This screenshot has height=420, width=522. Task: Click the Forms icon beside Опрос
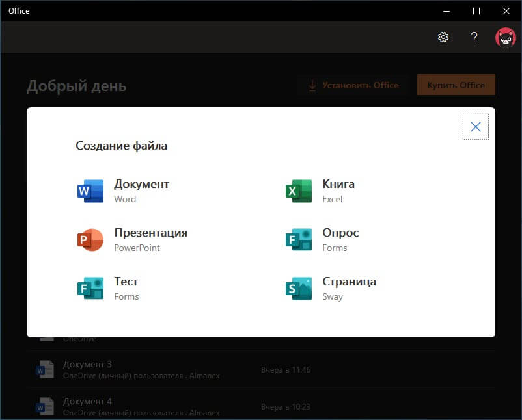(298, 240)
